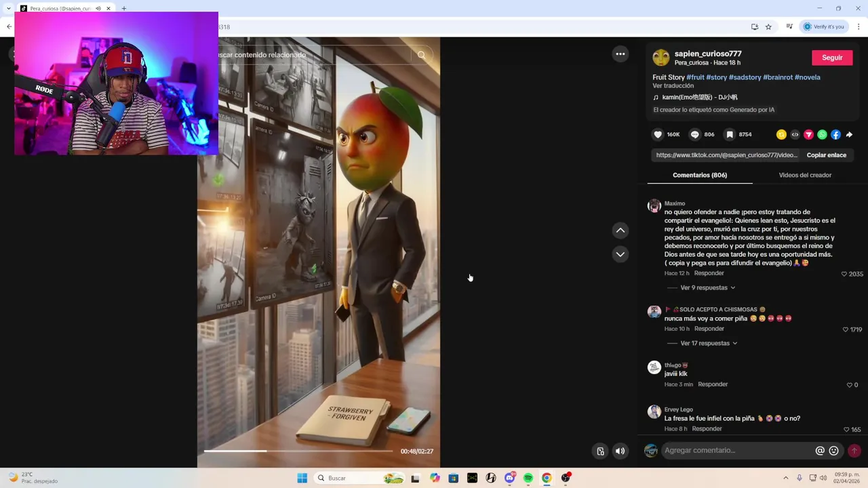The width and height of the screenshot is (868, 488).
Task: Like Maximo's comment heart
Action: click(x=844, y=274)
